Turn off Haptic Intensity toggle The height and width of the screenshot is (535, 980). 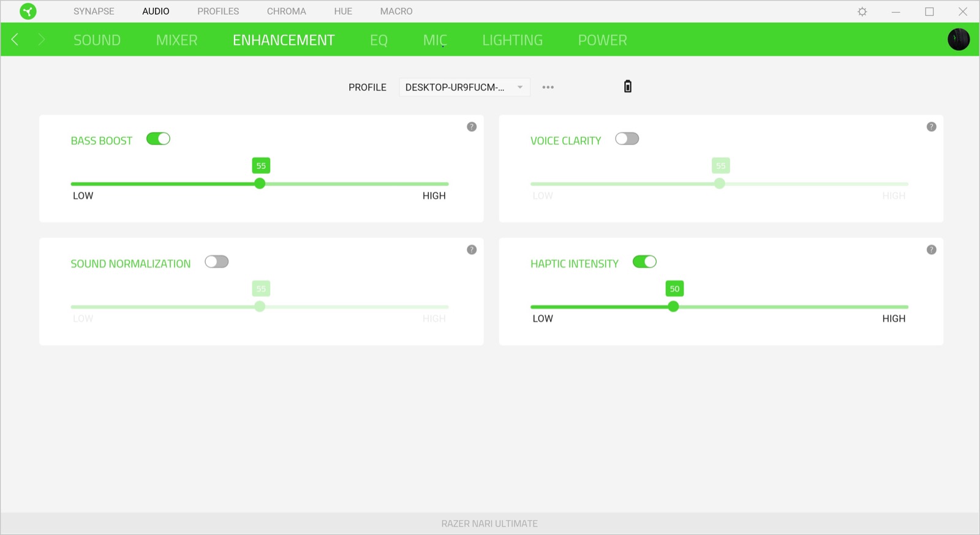point(644,262)
